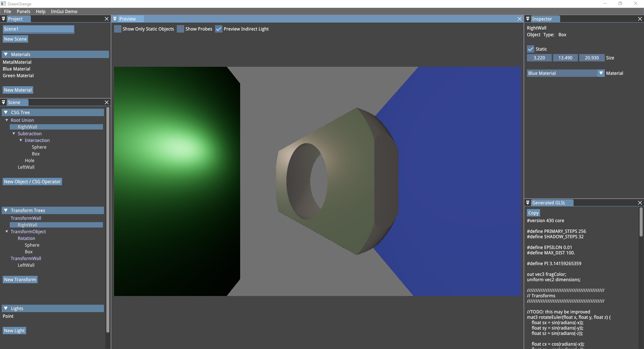Collapse the Preview panel using its triangle icon
Screen dimensions: 644x349
[x=115, y=19]
